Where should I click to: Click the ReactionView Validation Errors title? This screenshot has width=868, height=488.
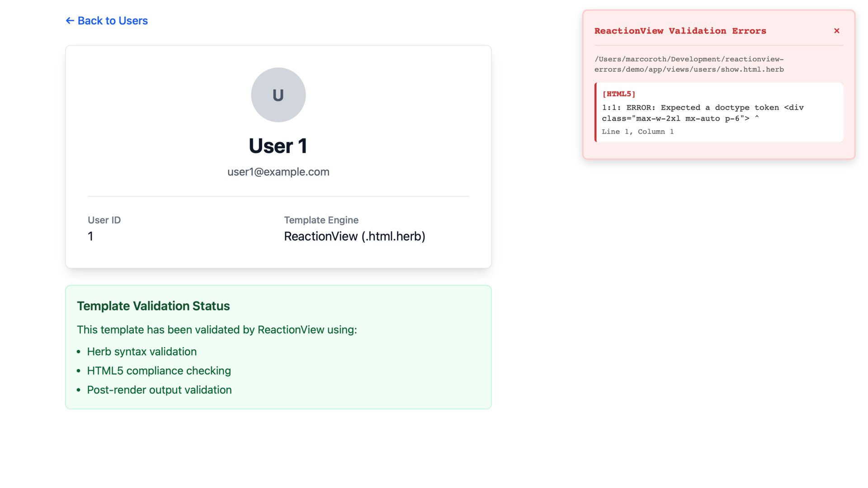point(680,31)
